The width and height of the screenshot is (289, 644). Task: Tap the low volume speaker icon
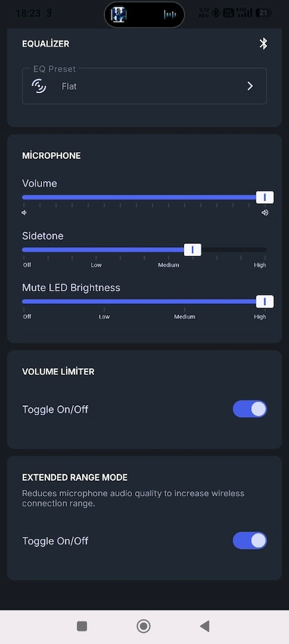pos(25,213)
